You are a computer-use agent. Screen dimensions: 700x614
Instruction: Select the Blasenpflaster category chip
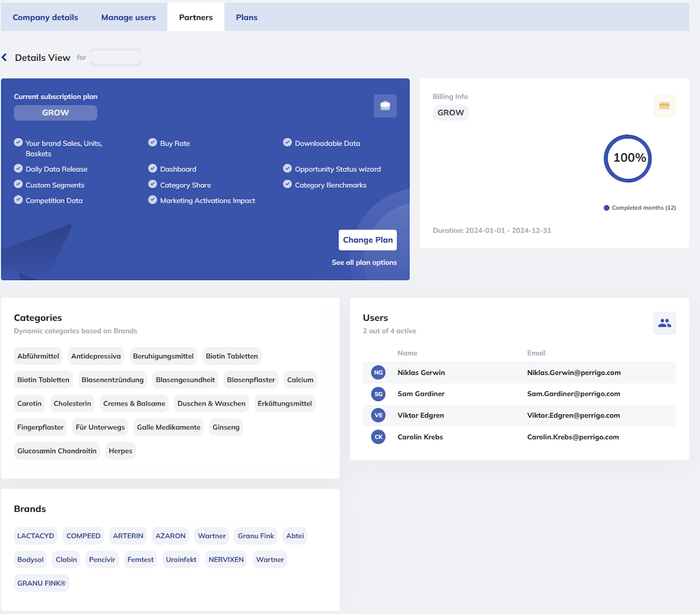pyautogui.click(x=251, y=380)
